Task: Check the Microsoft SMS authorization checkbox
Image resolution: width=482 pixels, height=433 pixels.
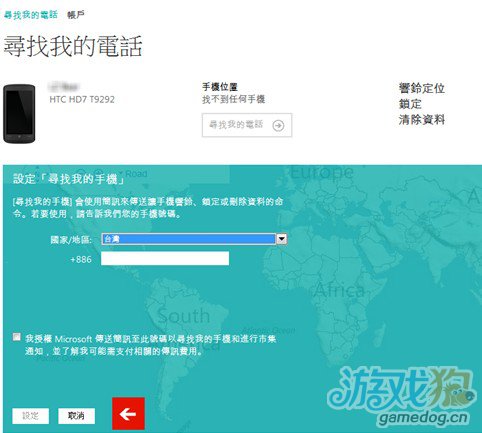Action: point(16,337)
